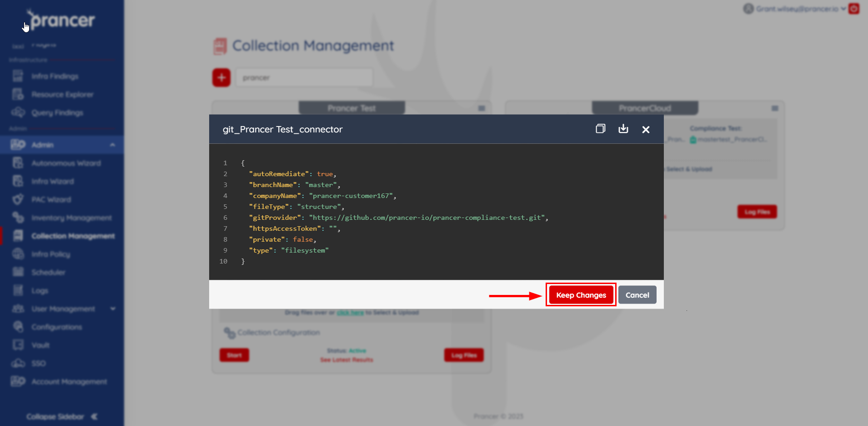Image resolution: width=868 pixels, height=426 pixels.
Task: Click the User Management icon
Action: pyautogui.click(x=18, y=309)
